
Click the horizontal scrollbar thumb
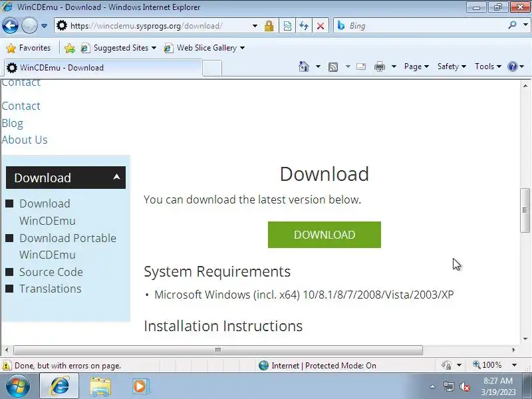218,350
